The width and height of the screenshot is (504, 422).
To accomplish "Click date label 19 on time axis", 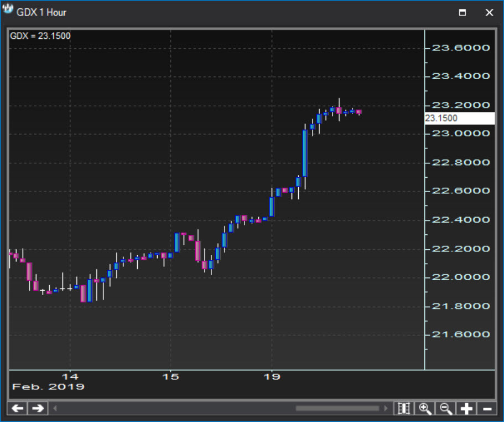I will coord(272,377).
